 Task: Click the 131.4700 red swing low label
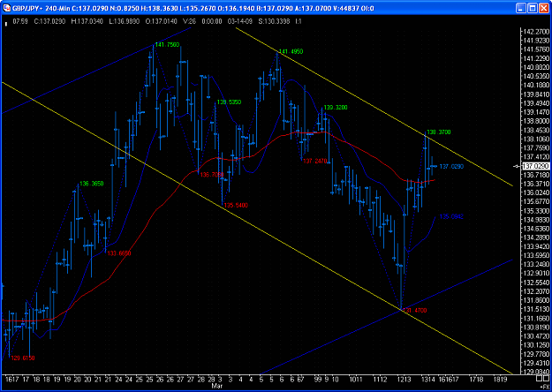[415, 311]
